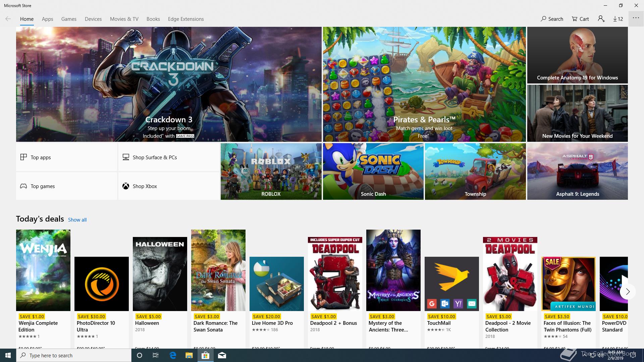Open TouchMail app icon tile

point(452,284)
